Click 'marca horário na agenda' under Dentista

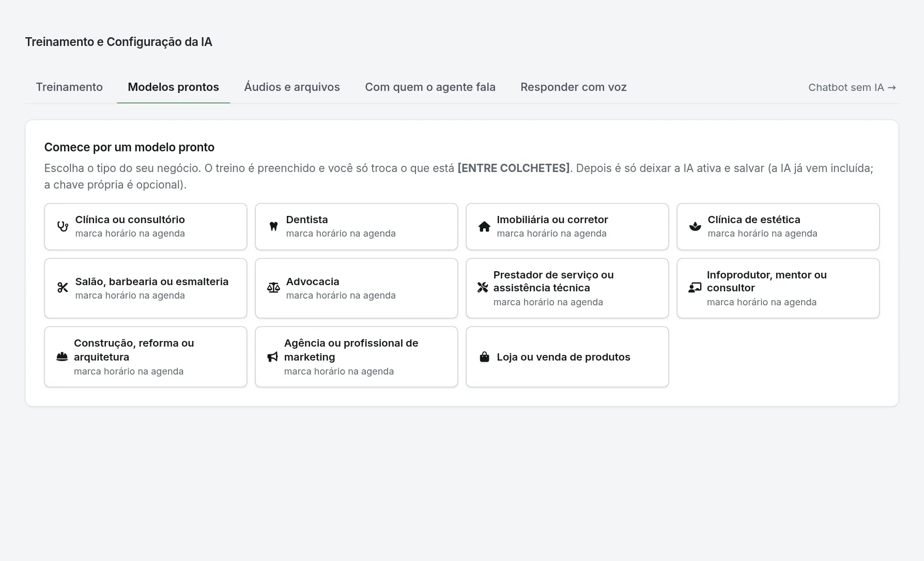(x=341, y=233)
